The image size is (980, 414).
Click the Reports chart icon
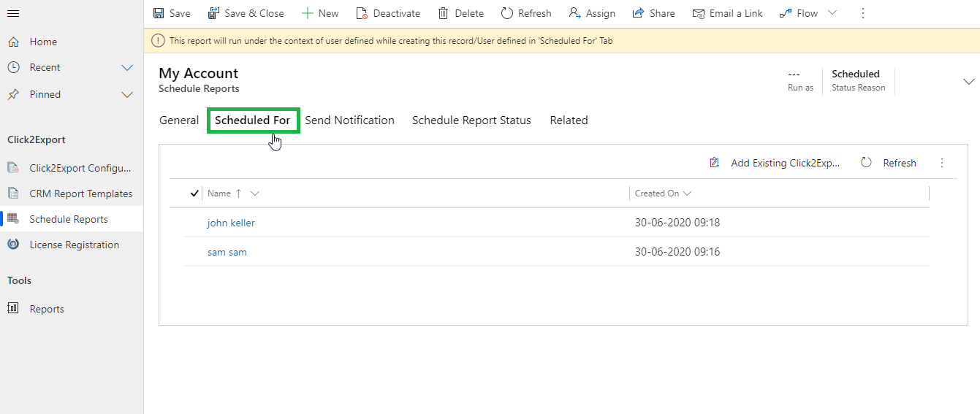[13, 308]
